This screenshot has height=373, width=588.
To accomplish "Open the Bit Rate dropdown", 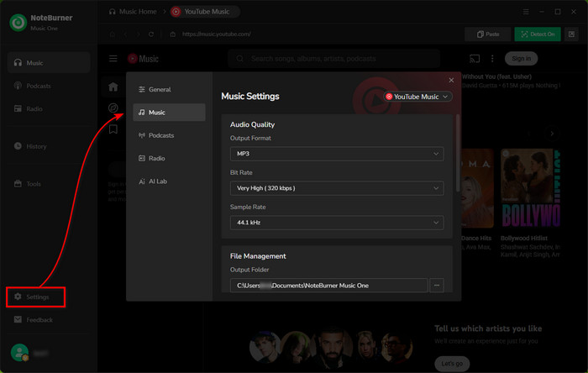I will pos(337,188).
